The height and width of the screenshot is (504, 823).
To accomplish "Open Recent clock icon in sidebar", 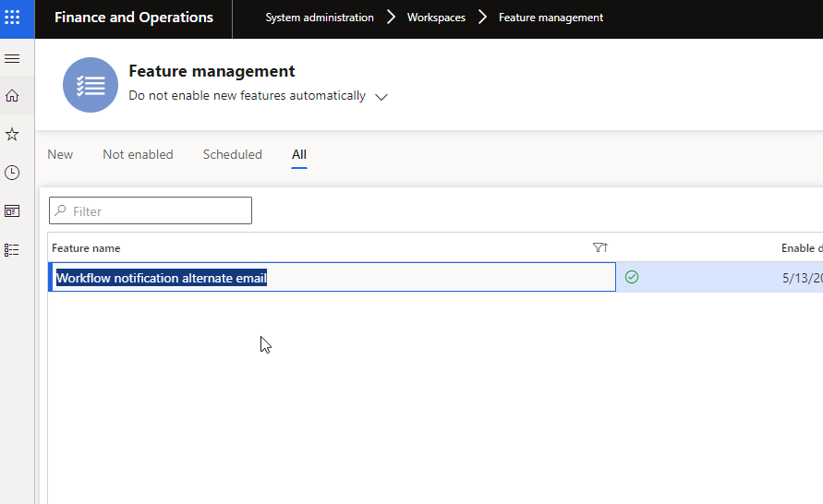I will pos(12,173).
